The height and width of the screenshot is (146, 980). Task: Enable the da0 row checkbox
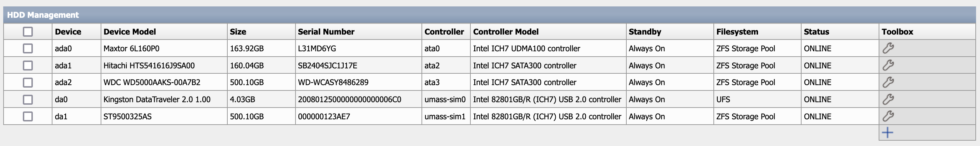pos(28,99)
